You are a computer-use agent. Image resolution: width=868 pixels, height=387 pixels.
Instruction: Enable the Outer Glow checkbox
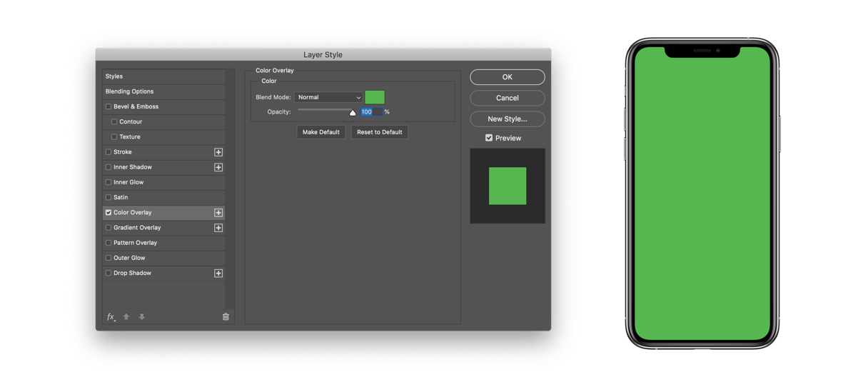[x=108, y=258]
